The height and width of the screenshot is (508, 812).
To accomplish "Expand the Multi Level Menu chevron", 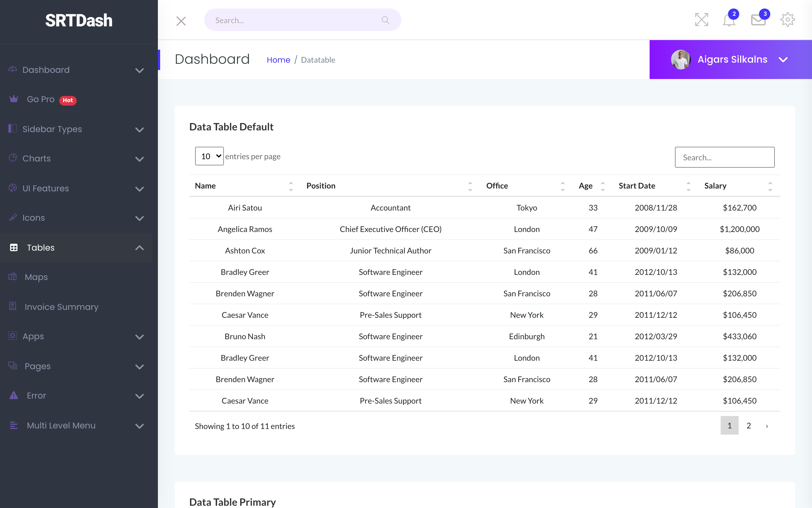I will click(x=140, y=426).
